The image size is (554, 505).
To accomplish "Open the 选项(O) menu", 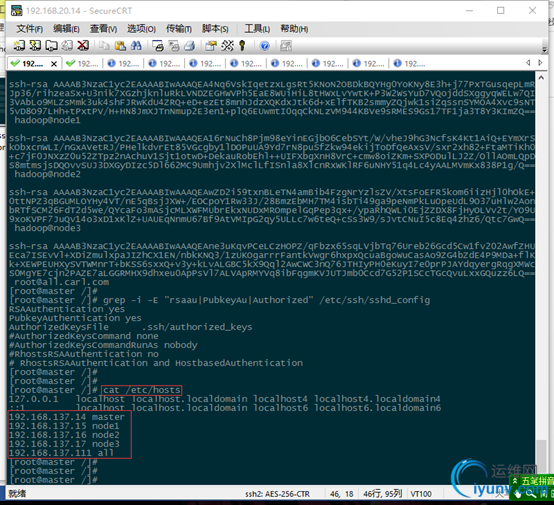I will point(141,29).
